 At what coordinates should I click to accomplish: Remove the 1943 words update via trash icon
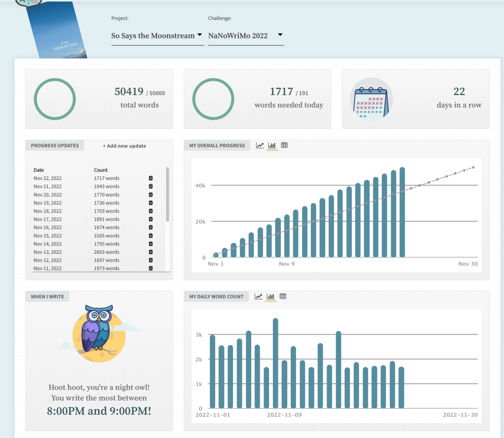coord(151,186)
